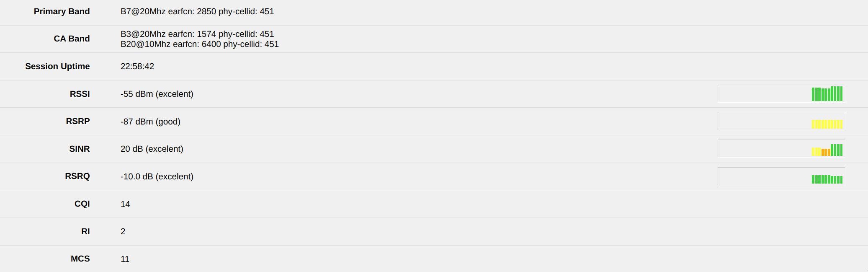The height and width of the screenshot is (272, 868).
Task: Click the MCS value 11
Action: point(125,259)
